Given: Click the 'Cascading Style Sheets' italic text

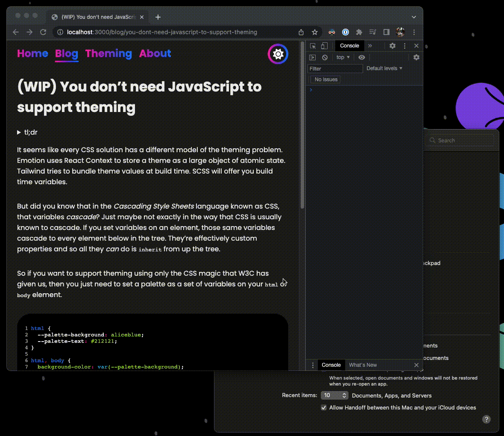Looking at the screenshot, I should (x=154, y=206).
